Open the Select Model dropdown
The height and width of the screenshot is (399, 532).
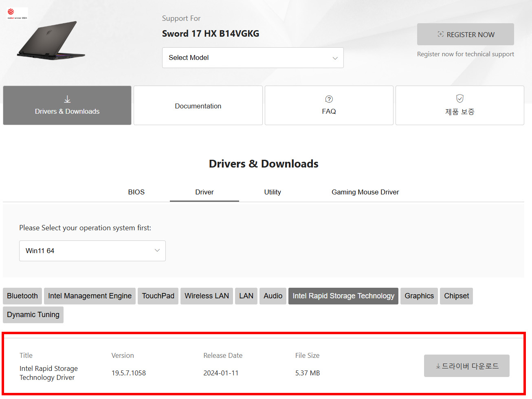[x=253, y=58]
